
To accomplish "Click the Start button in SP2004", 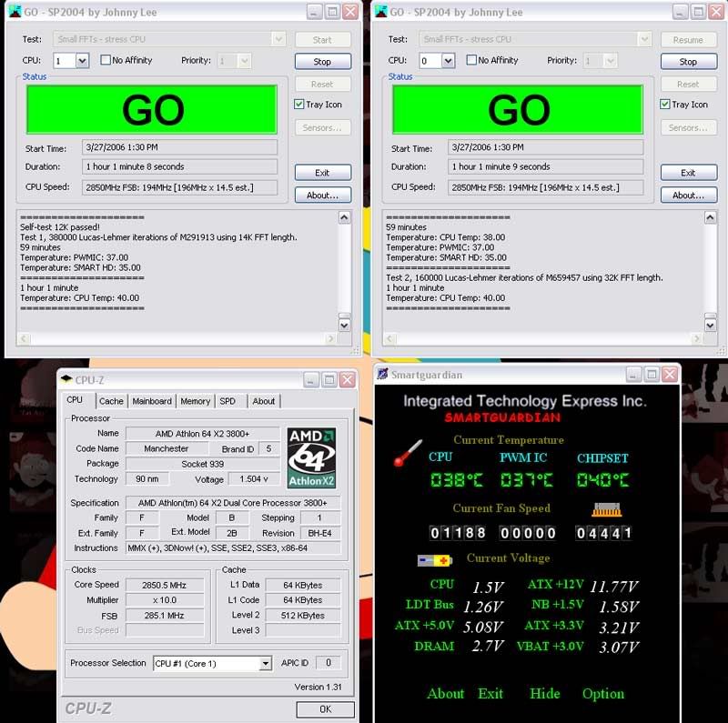I will [x=323, y=40].
